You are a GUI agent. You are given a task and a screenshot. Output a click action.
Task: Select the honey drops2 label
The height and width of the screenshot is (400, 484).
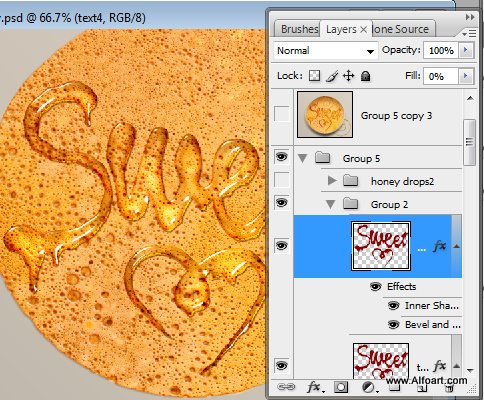pos(402,181)
